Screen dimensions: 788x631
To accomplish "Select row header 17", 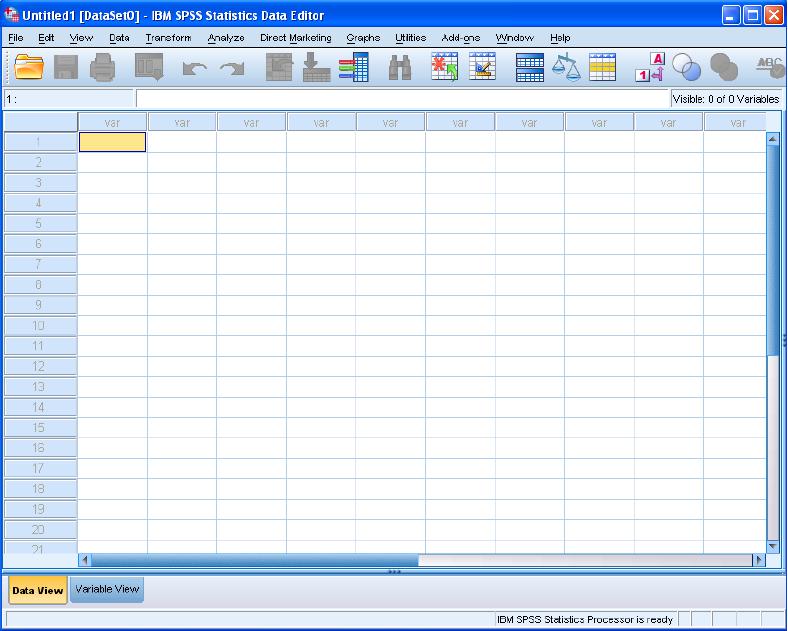I will tap(40, 468).
